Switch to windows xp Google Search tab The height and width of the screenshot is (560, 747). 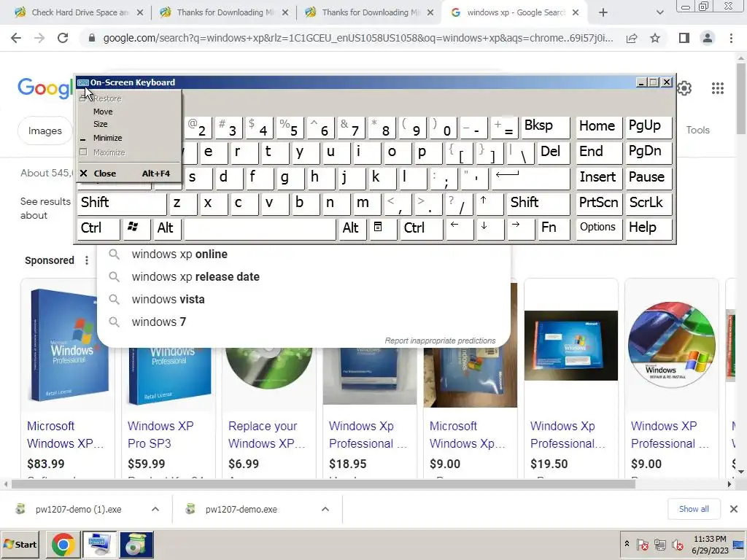tap(516, 13)
